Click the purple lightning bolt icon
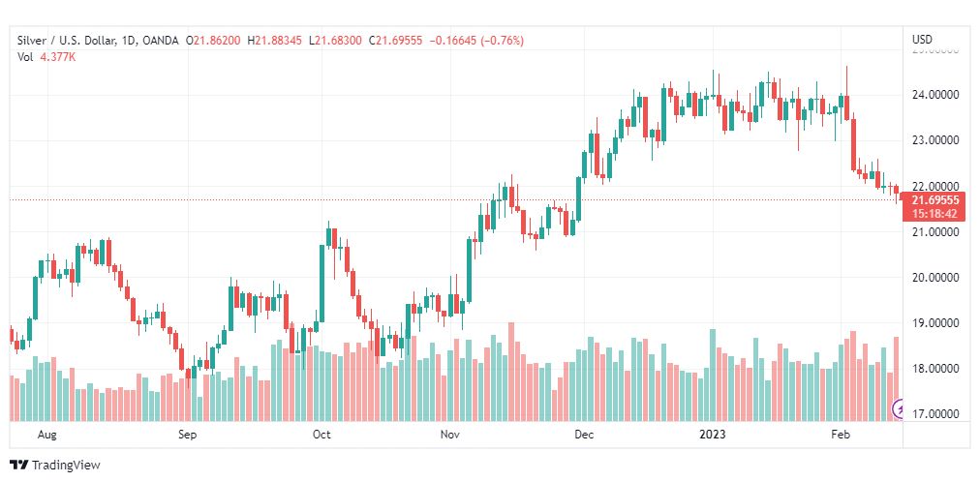Viewport: 980px width, 482px height. pos(900,408)
